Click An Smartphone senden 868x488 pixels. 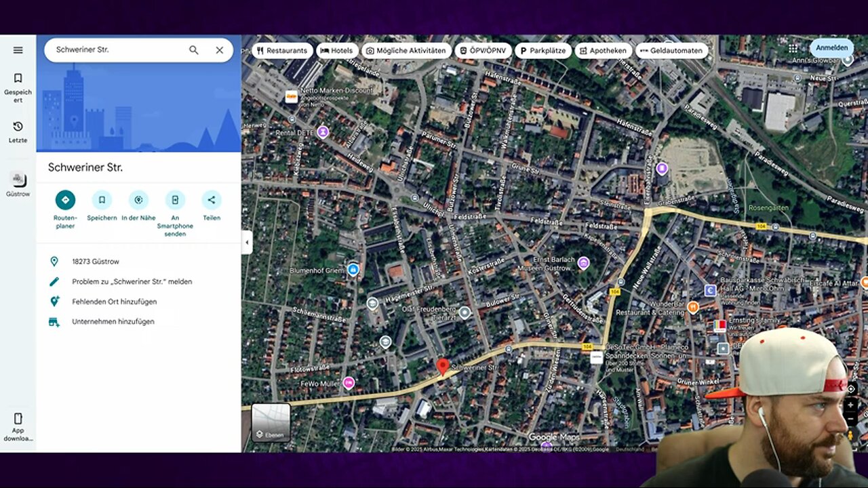point(175,213)
